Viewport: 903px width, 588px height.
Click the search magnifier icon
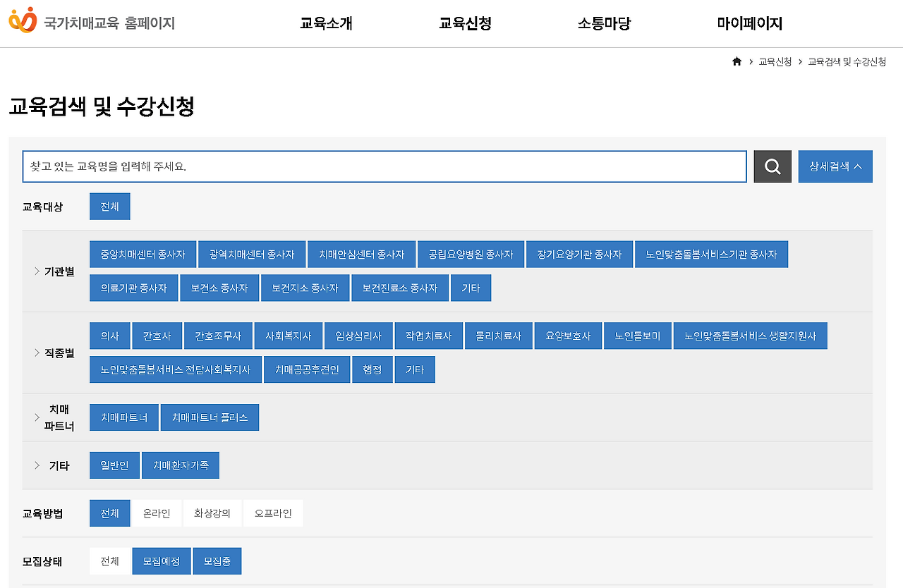tap(772, 166)
